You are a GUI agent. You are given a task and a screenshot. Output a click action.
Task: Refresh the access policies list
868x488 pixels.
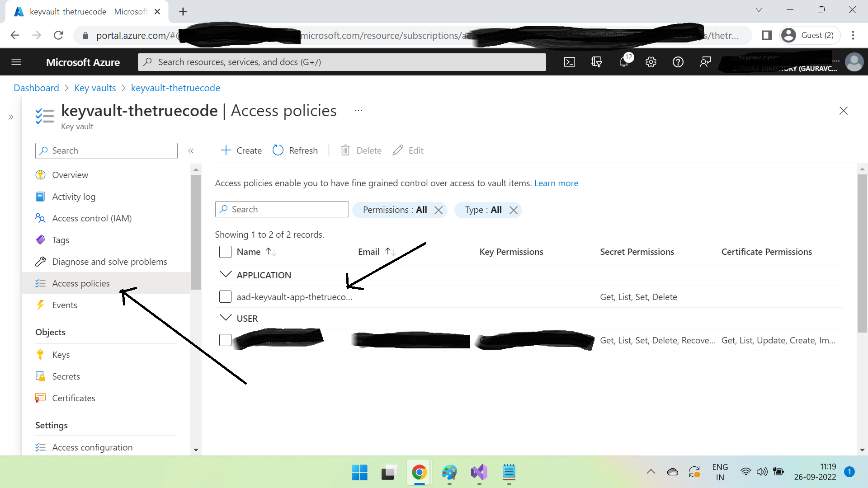[x=295, y=150]
